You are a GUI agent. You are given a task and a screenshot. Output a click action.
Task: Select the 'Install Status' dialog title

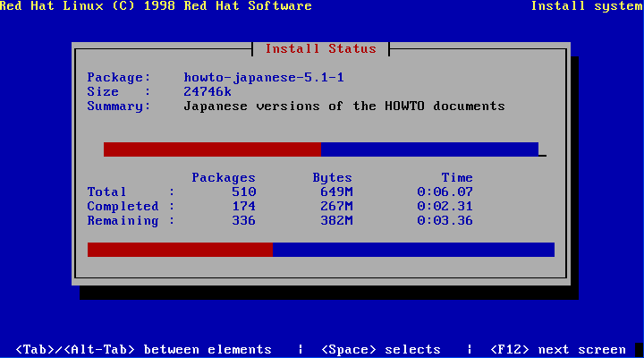coord(321,49)
